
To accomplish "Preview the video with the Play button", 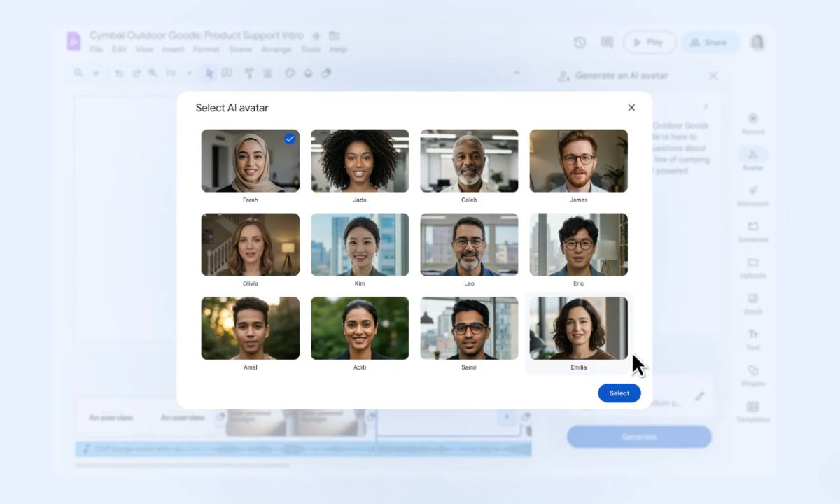I will (648, 42).
